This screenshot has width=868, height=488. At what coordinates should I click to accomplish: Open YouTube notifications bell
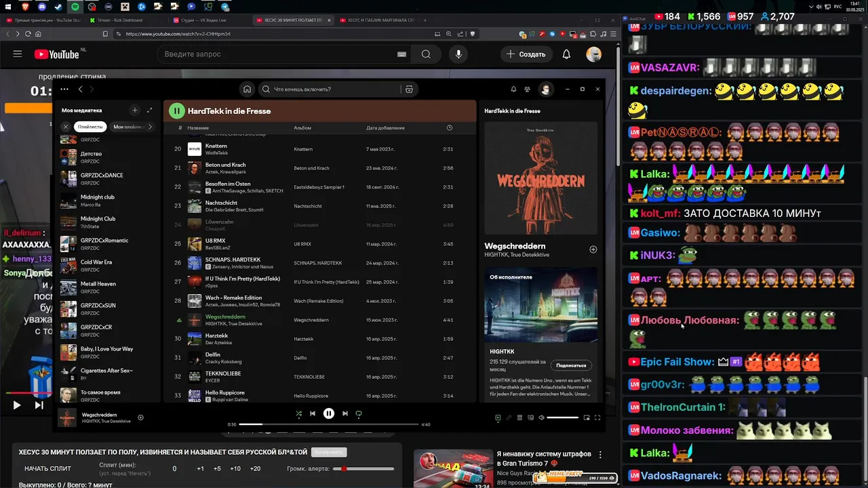566,54
